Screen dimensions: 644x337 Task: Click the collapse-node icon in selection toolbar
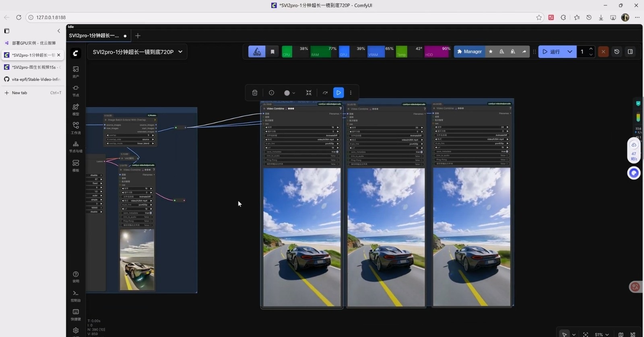(309, 93)
